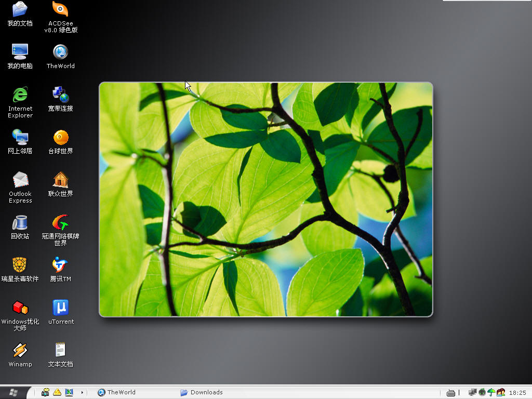Click the green round tray icon
The image size is (532, 399).
pos(482,393)
